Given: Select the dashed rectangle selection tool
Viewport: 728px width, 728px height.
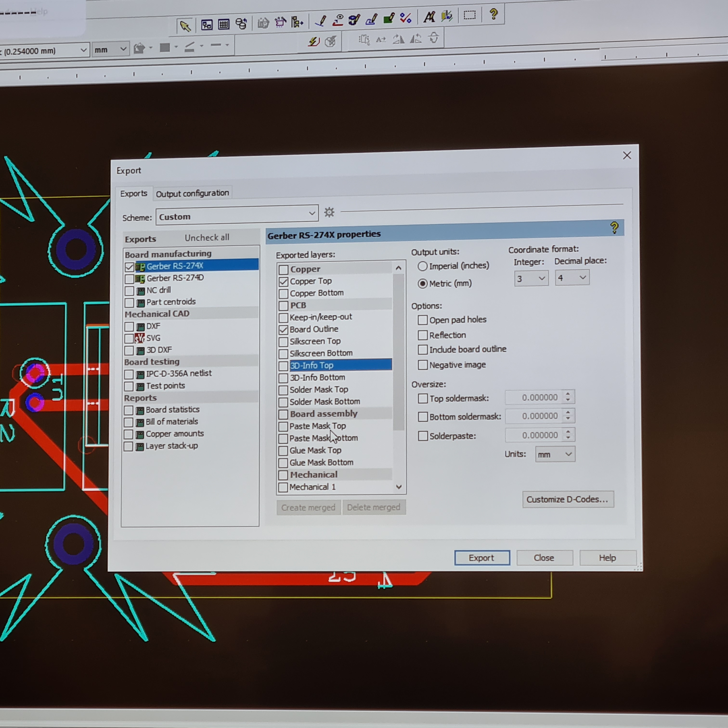Looking at the screenshot, I should coord(469,15).
